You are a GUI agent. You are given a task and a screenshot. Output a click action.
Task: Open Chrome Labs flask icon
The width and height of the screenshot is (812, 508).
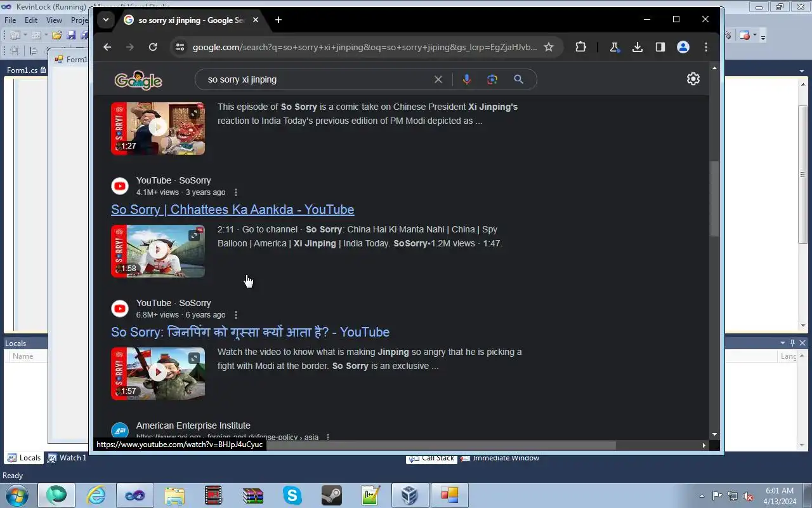[x=614, y=47]
